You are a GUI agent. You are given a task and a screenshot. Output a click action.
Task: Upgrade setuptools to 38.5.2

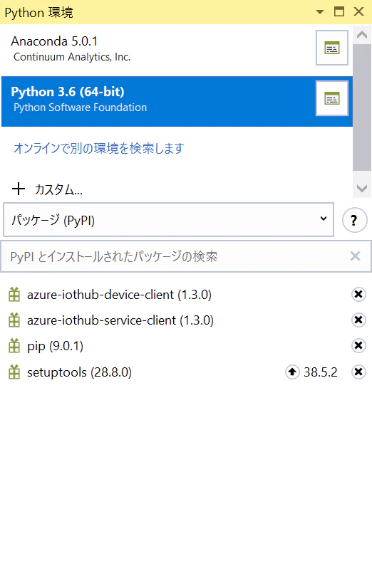point(292,372)
